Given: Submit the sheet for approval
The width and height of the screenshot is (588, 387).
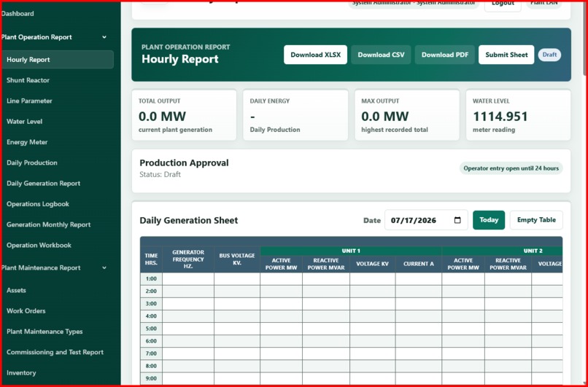Looking at the screenshot, I should coord(506,55).
